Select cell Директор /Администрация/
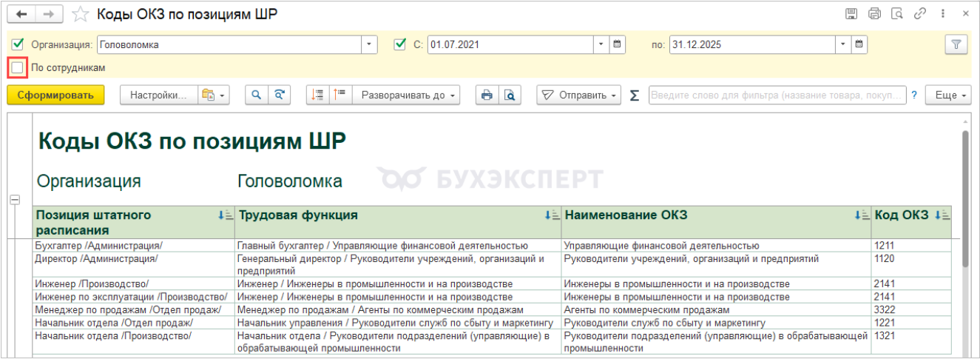This screenshot has width=980, height=362. pos(134,265)
